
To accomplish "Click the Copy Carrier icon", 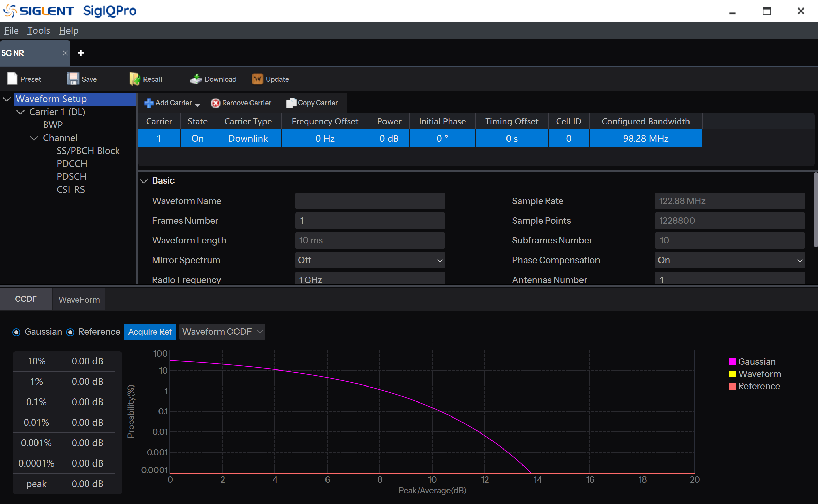I will point(291,103).
